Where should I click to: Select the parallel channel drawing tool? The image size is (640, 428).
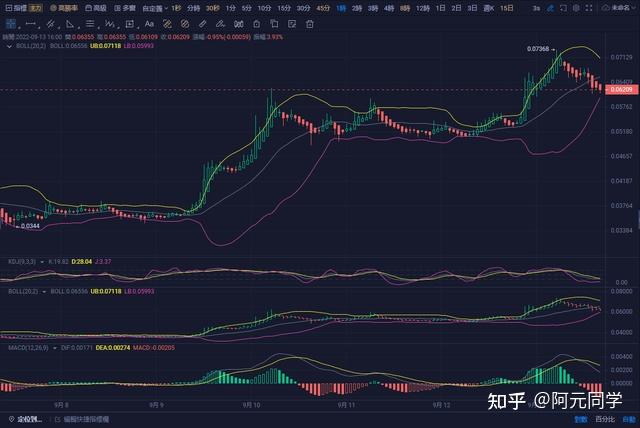[51, 24]
